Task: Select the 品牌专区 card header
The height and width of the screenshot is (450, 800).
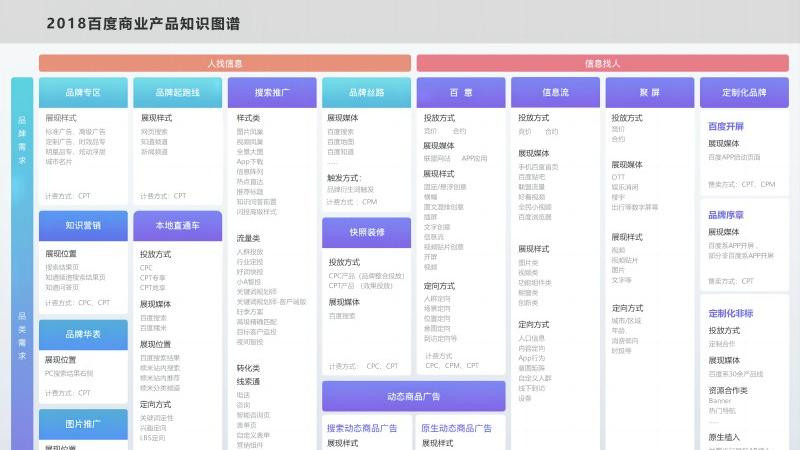Action: click(x=83, y=92)
